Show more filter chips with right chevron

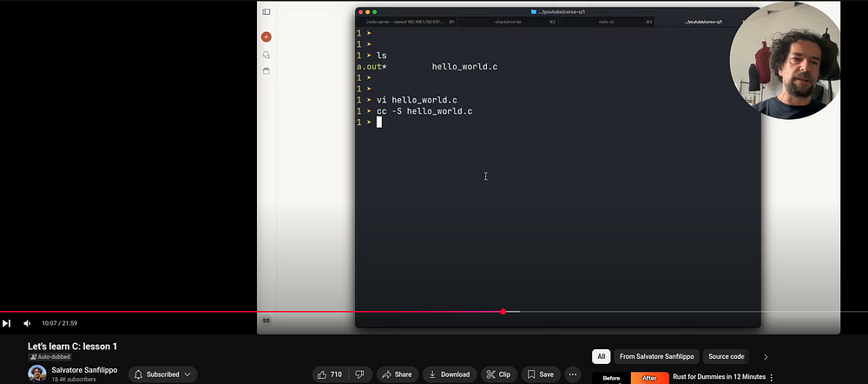point(766,357)
